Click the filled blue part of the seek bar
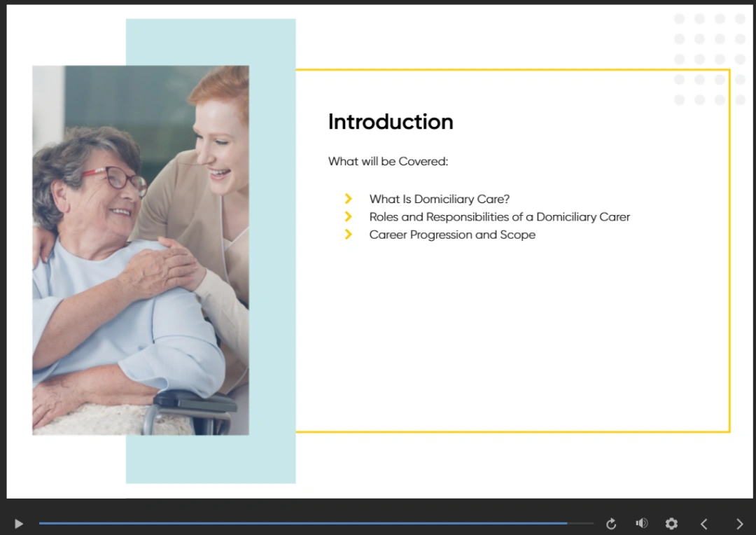Screen dimensions: 756x535 click(301, 523)
